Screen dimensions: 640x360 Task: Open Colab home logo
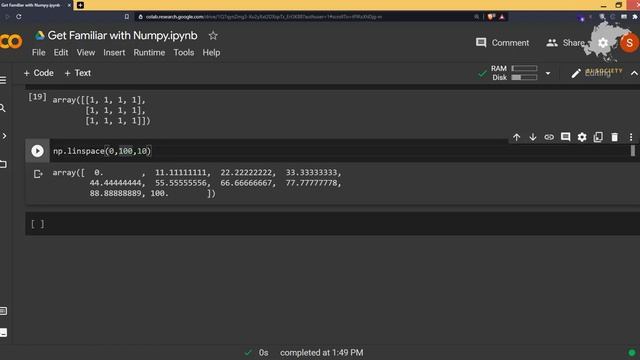click(x=11, y=41)
